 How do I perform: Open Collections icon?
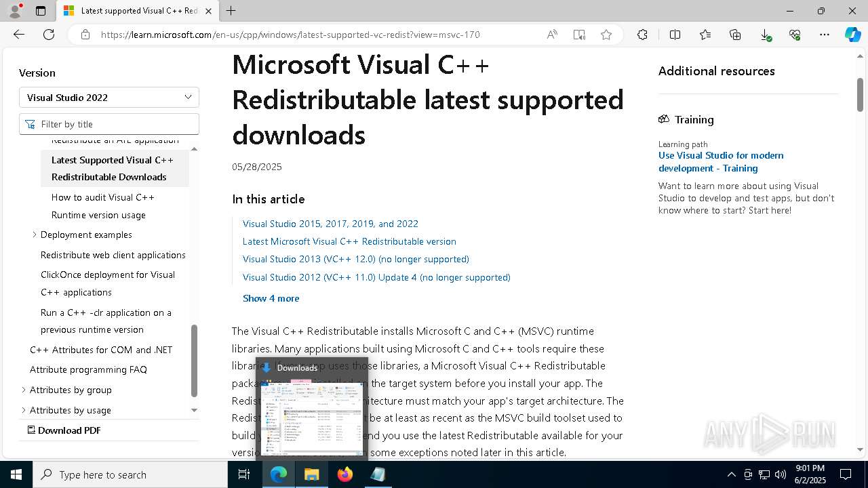click(x=735, y=35)
